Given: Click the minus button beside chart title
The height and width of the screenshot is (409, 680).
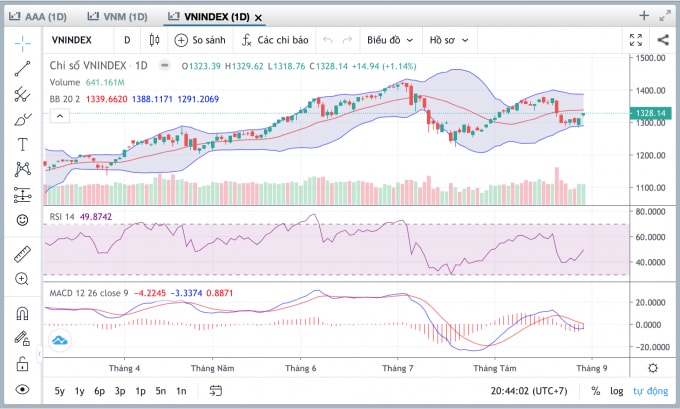Looking at the screenshot, I should [164, 65].
